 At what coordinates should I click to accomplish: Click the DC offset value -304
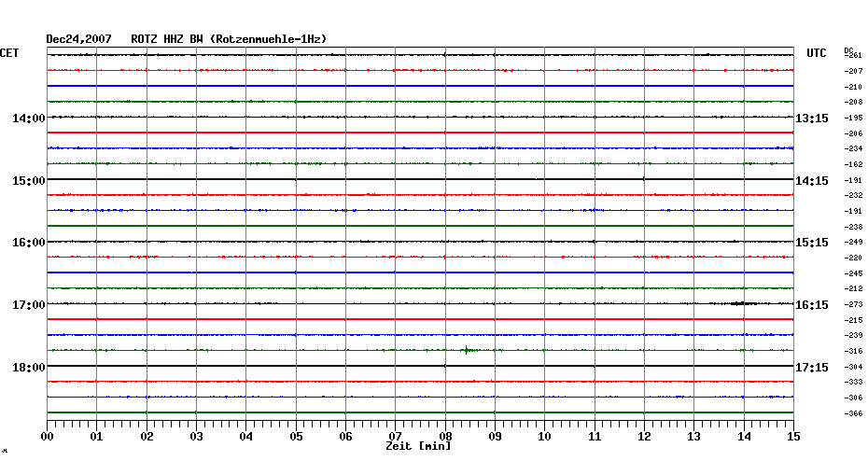tap(853, 367)
